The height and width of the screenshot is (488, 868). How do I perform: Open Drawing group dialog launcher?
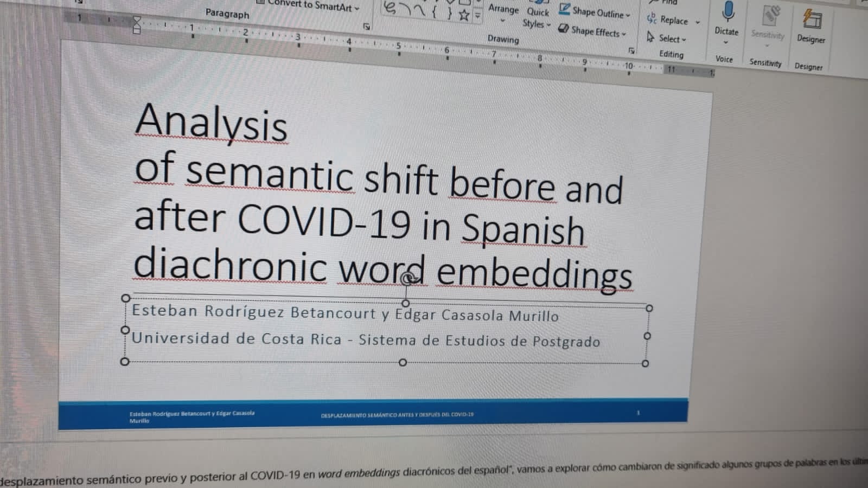631,50
